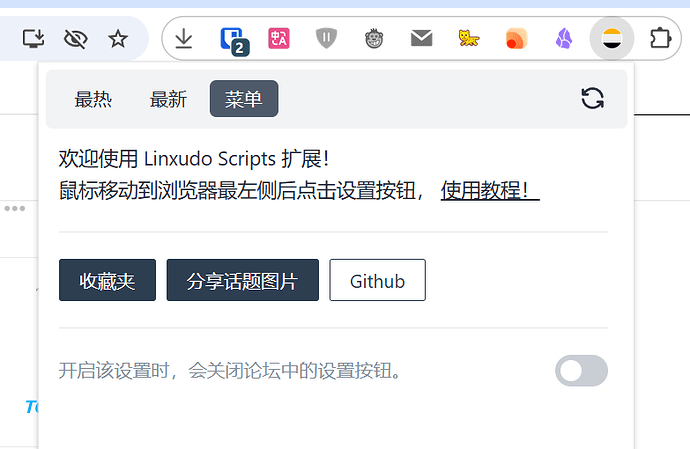
Task: Refresh the list with the circular arrows icon
Action: pos(592,98)
